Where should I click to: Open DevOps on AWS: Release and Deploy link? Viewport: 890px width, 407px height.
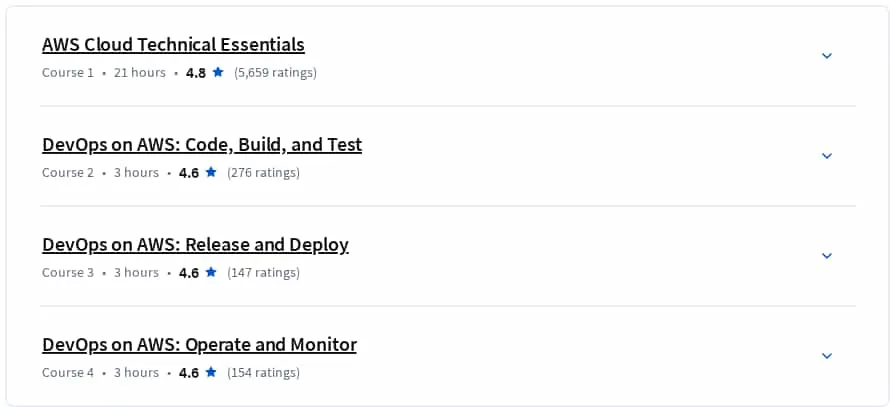tap(195, 245)
